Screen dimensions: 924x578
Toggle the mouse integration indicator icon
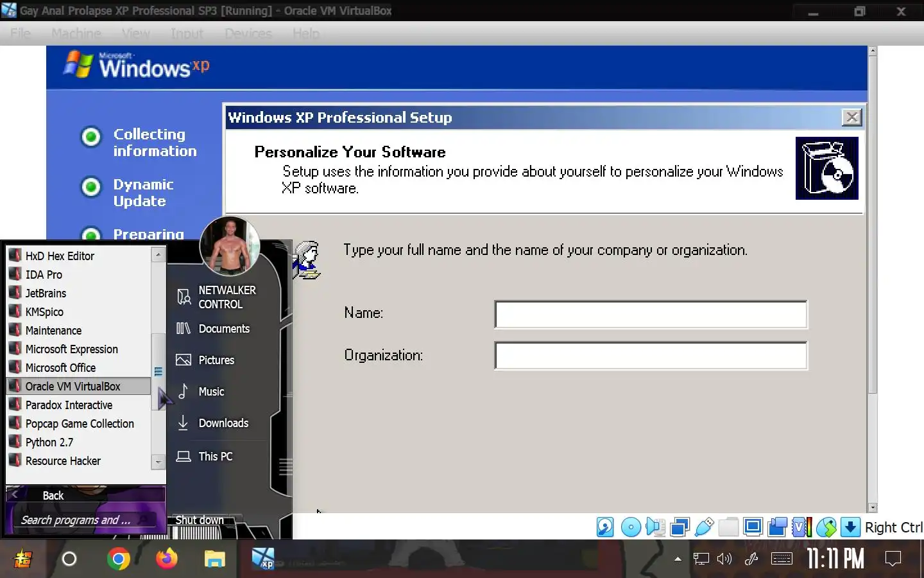click(x=826, y=527)
